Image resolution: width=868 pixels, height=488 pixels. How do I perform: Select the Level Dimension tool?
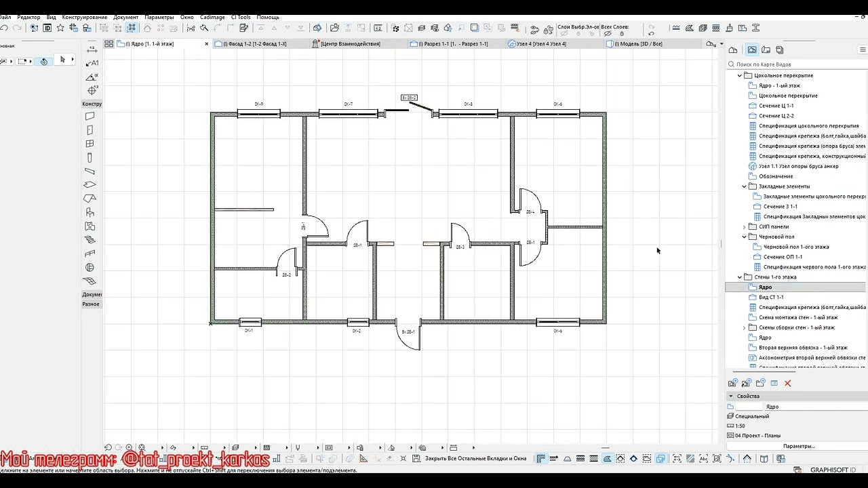tap(92, 89)
